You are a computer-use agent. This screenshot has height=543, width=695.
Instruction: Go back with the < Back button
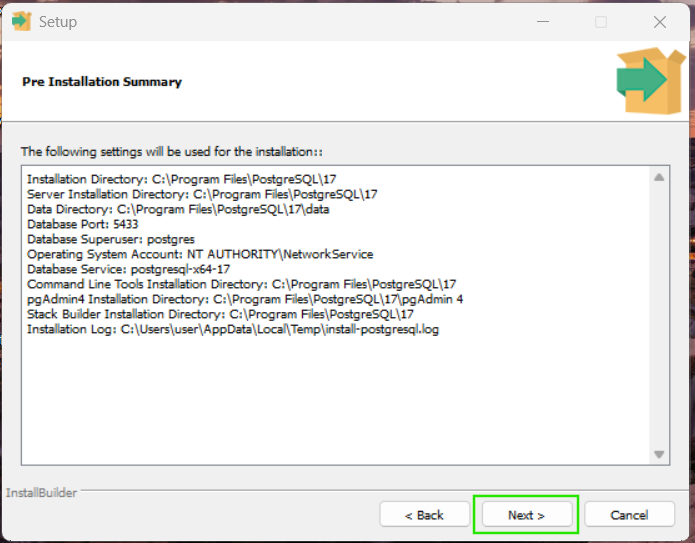424,515
